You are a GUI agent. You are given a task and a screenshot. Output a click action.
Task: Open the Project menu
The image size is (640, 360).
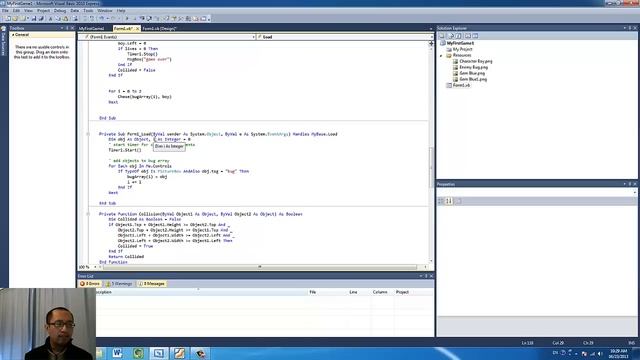tap(43, 11)
